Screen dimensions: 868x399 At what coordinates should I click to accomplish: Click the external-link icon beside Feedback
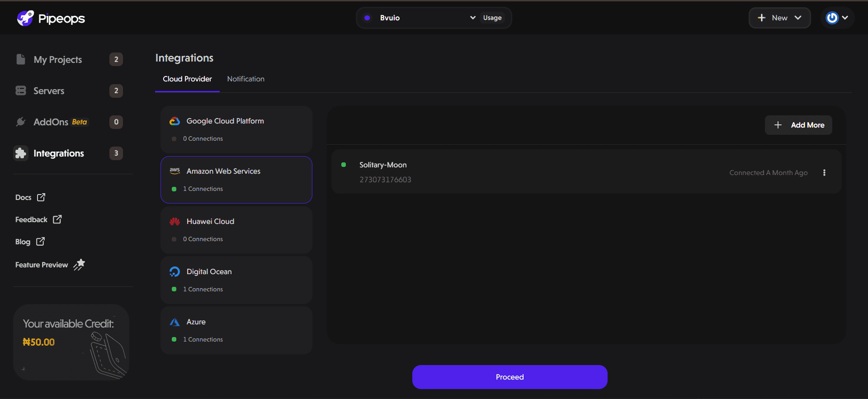pyautogui.click(x=57, y=219)
